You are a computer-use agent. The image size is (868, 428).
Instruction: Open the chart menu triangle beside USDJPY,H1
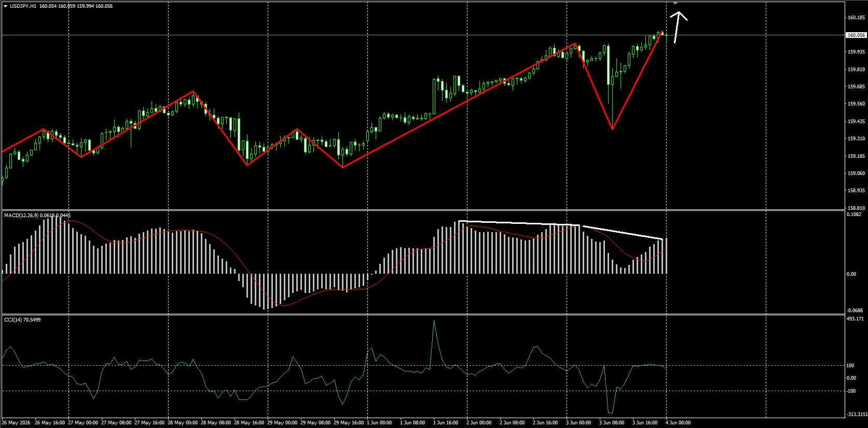(x=6, y=6)
